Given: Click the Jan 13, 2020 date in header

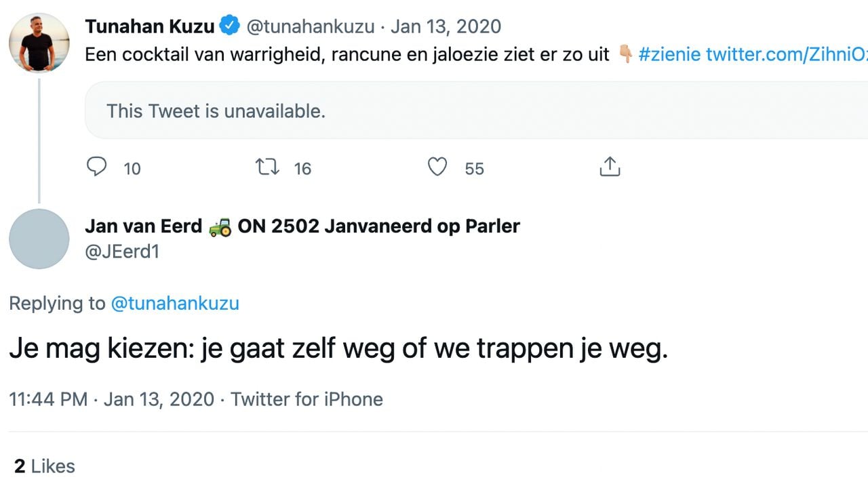Looking at the screenshot, I should coord(446,26).
